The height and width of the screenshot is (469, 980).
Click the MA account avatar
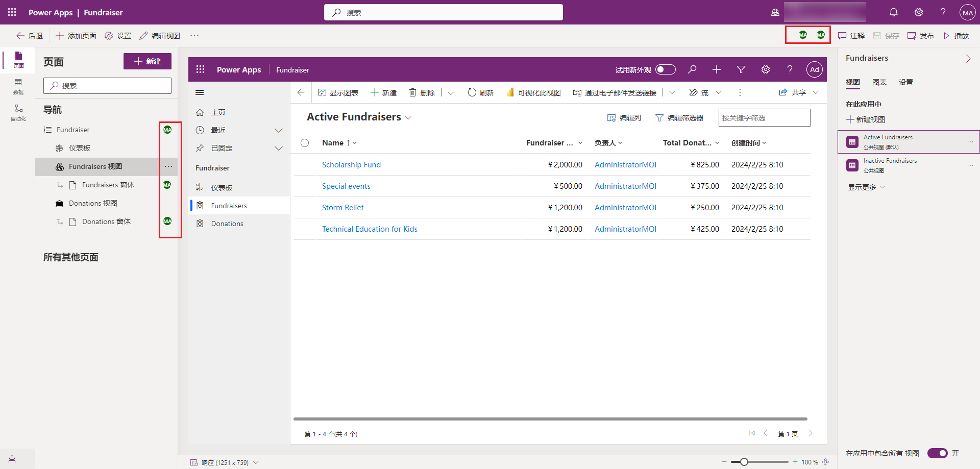[x=968, y=12]
